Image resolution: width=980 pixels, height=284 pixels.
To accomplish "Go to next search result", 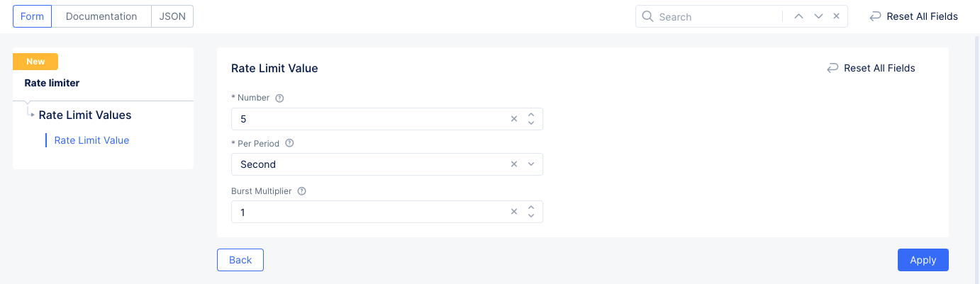I will pos(818,16).
